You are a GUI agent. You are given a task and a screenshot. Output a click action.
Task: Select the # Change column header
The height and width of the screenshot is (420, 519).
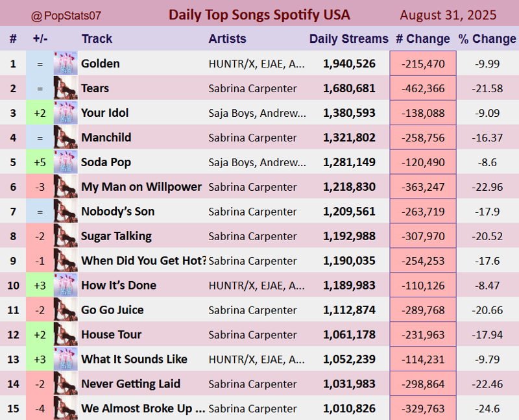pyautogui.click(x=423, y=39)
